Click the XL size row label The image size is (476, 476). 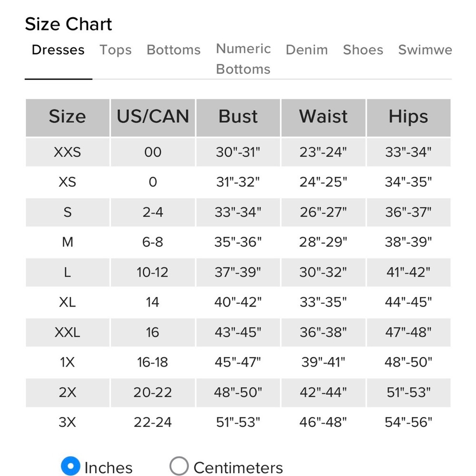tap(68, 302)
